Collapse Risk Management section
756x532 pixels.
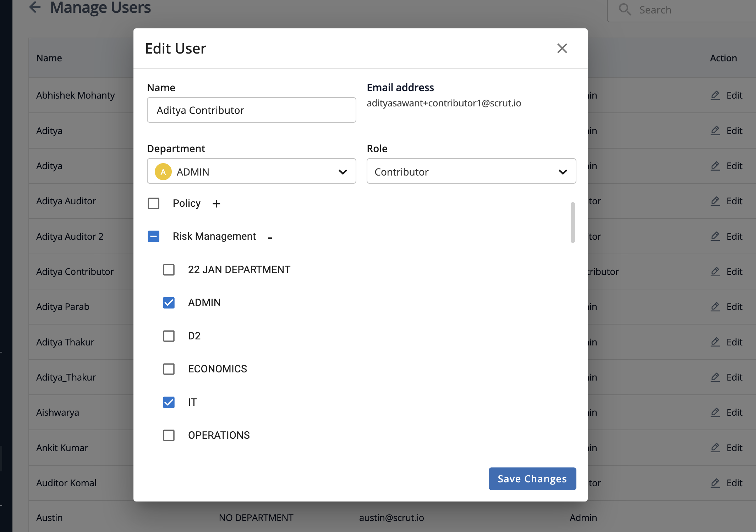coord(270,238)
